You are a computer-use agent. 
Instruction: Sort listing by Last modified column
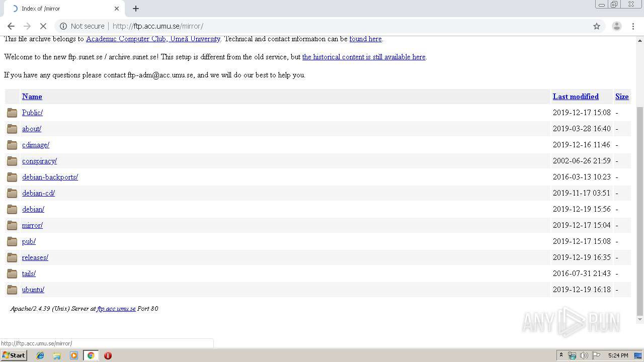pos(576,97)
